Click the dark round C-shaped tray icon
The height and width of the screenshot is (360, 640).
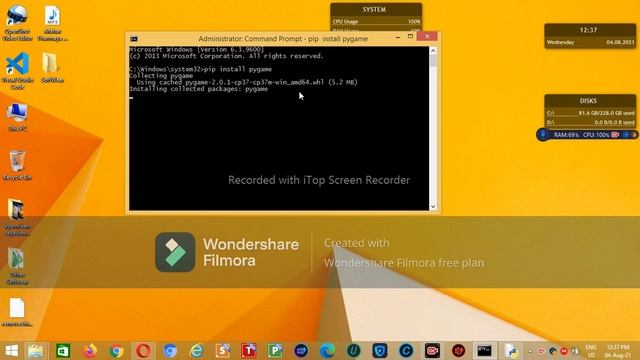tap(553, 351)
